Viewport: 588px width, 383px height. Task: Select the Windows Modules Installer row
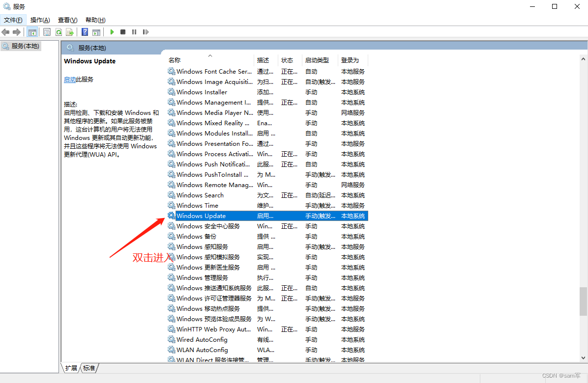coord(267,133)
